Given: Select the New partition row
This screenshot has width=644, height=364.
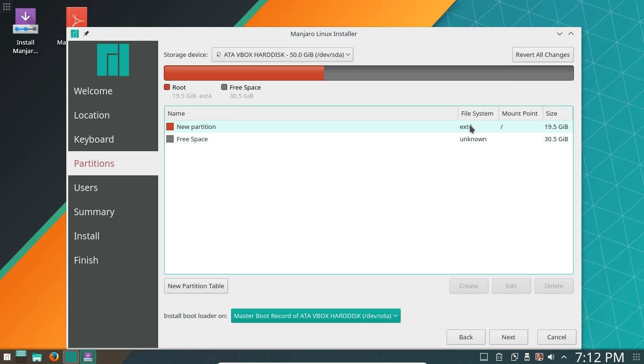Looking at the screenshot, I should (x=368, y=127).
